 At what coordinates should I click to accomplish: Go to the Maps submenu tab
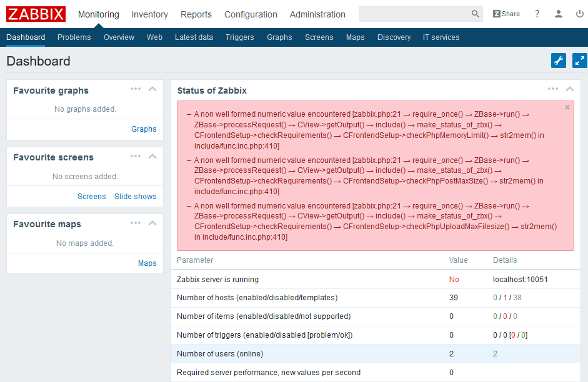pos(355,37)
